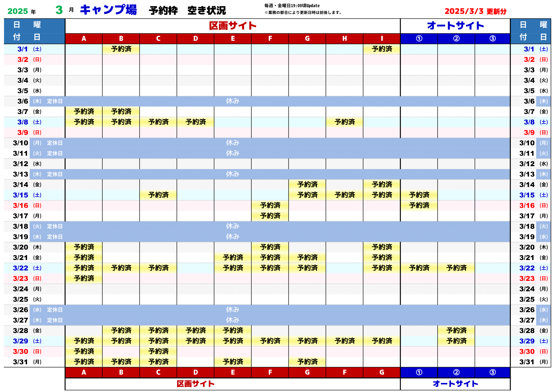Click the bottom オートサイト footer label

455,384
